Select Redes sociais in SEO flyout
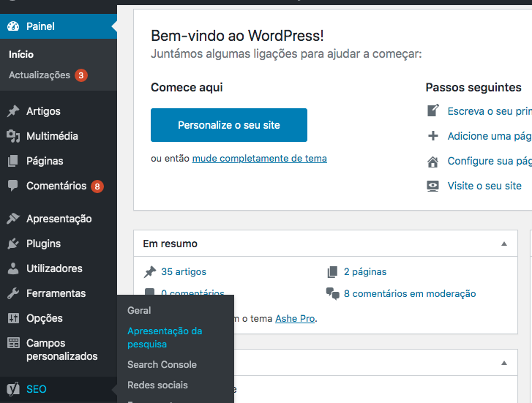The width and height of the screenshot is (532, 403). (157, 385)
